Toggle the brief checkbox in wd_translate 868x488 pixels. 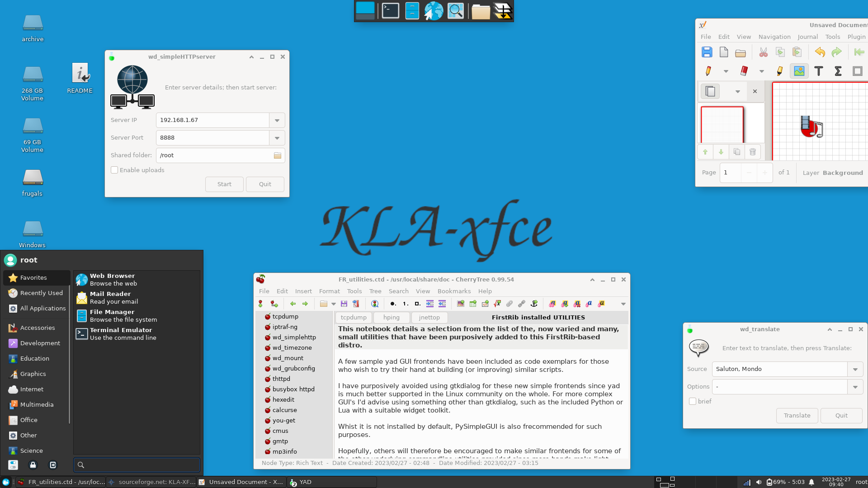coord(693,401)
